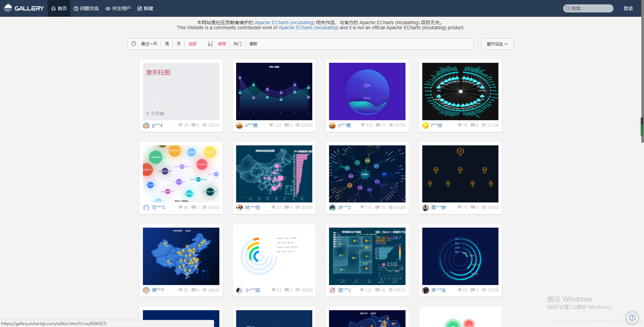Open concentric ring chart by 小***琪
This screenshot has width=644, height=327.
(x=274, y=256)
